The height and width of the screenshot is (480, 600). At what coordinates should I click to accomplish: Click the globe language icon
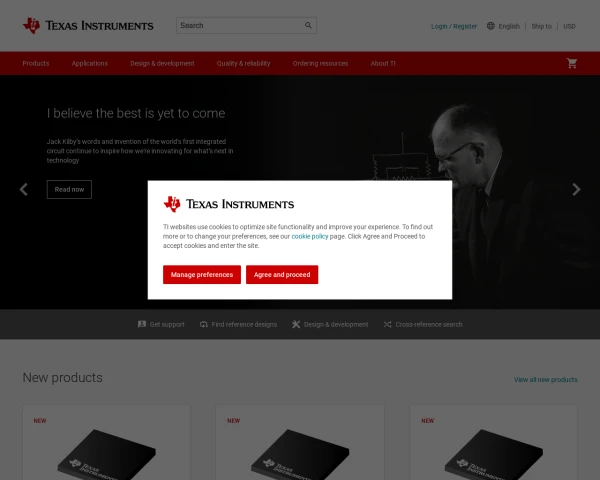click(x=491, y=26)
